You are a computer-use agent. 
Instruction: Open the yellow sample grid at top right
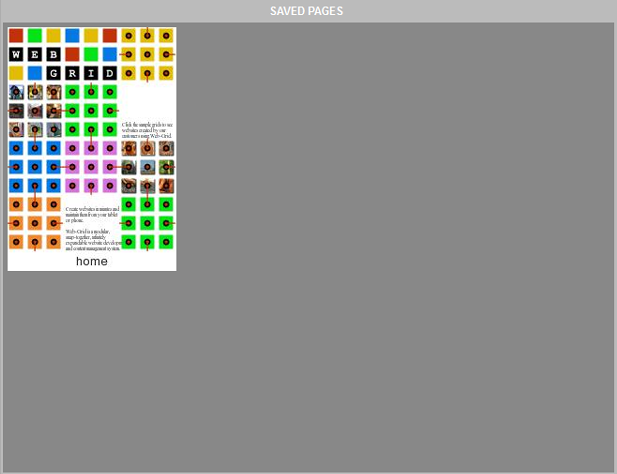[x=147, y=54]
